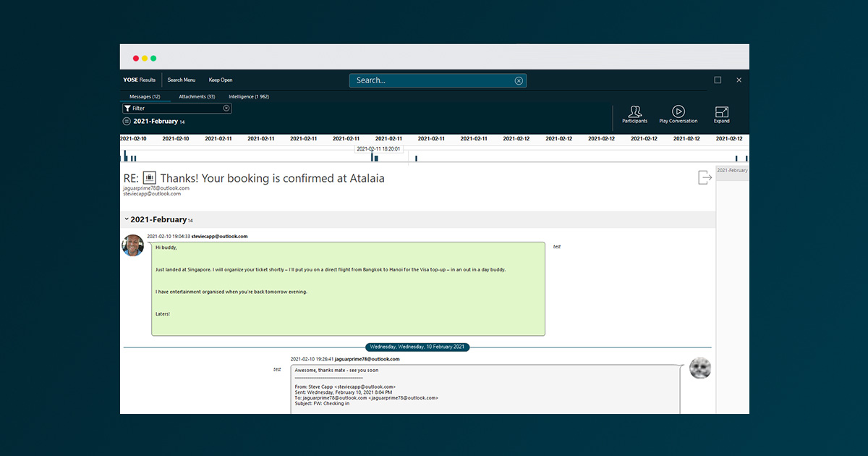Collapse the 2021-February message group chevron

[x=126, y=219]
